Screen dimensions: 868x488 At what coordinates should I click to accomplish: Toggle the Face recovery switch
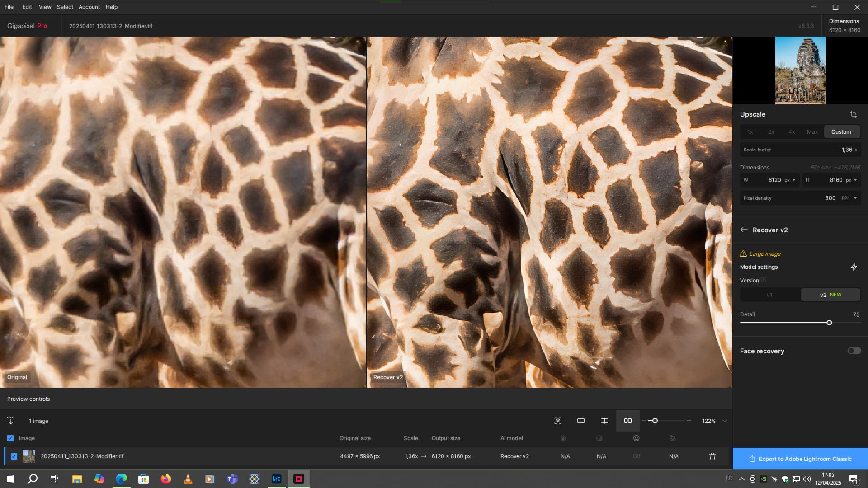(854, 351)
